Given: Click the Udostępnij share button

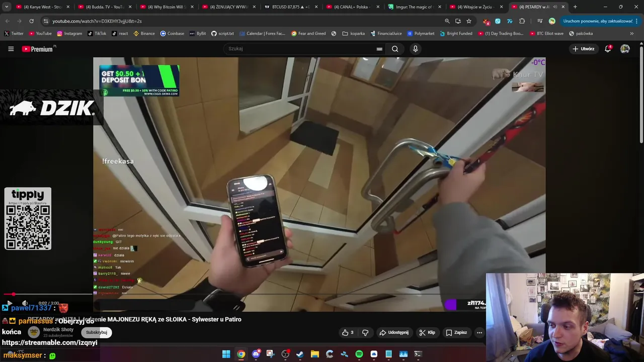Looking at the screenshot, I should tap(394, 332).
